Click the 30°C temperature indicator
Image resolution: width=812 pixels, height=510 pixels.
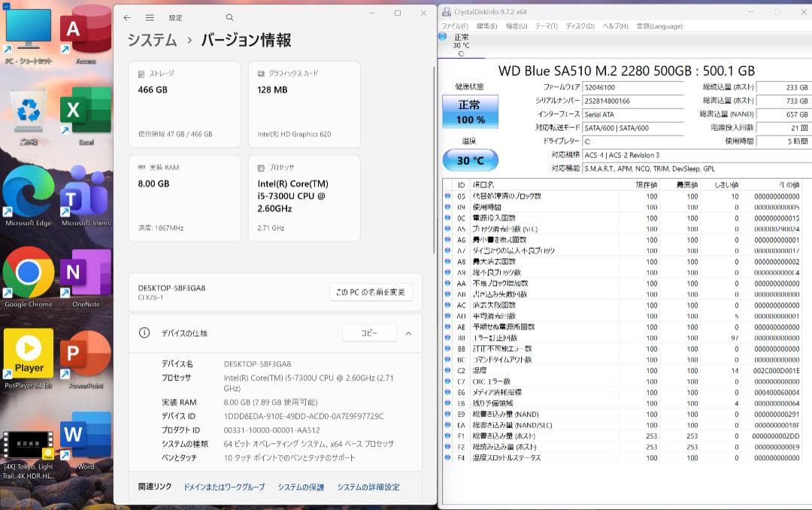coord(469,159)
